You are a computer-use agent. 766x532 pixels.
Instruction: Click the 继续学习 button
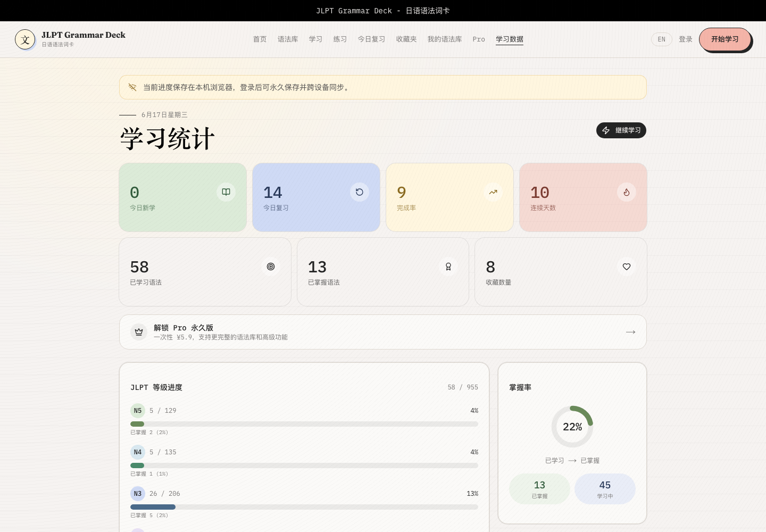621,130
